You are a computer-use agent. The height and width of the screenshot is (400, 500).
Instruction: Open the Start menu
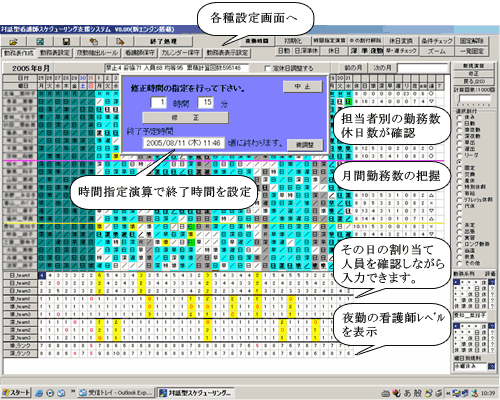pyautogui.click(x=16, y=393)
